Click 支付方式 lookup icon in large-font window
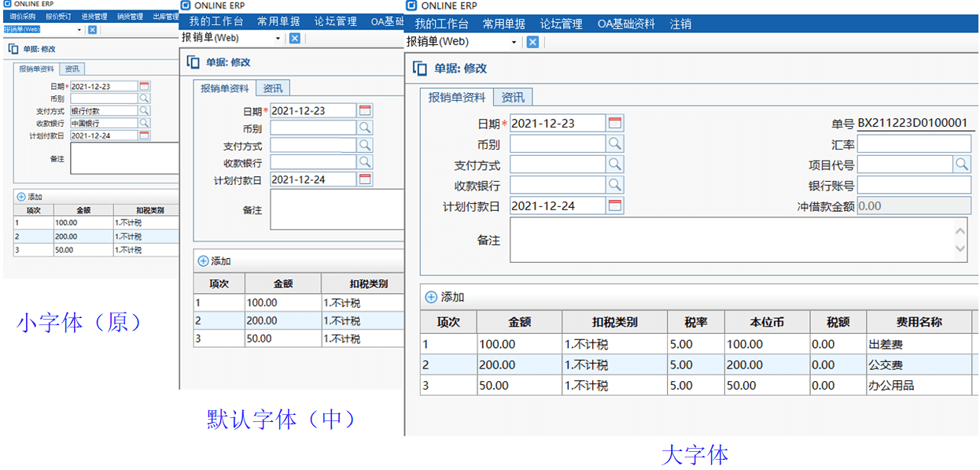980x470 pixels. [x=615, y=165]
